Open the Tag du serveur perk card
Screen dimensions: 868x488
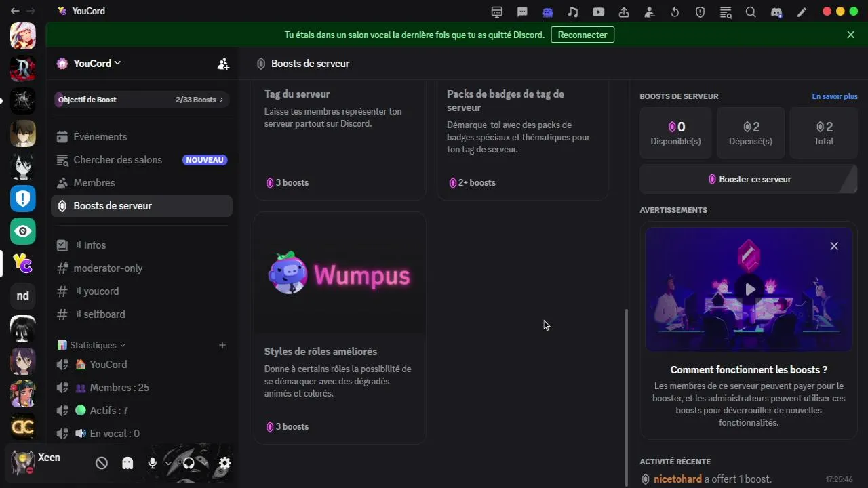pyautogui.click(x=340, y=141)
